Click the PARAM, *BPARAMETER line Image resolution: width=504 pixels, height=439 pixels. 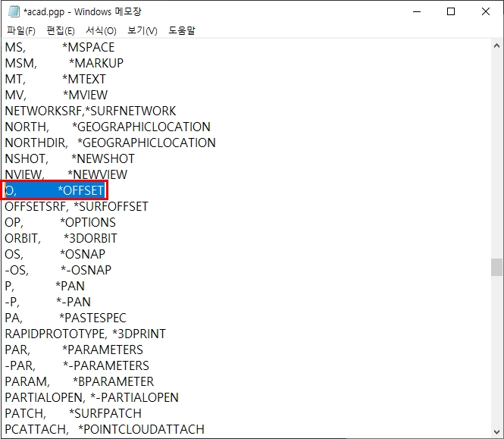coord(80,381)
